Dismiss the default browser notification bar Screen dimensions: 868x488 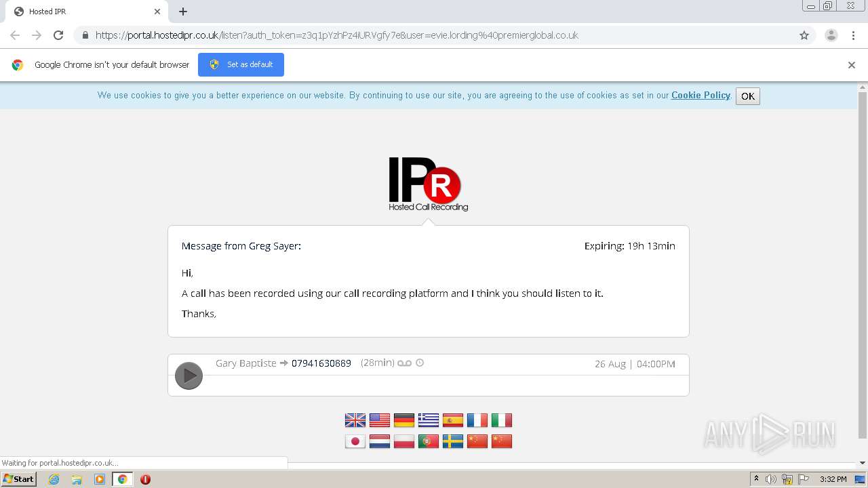[852, 65]
